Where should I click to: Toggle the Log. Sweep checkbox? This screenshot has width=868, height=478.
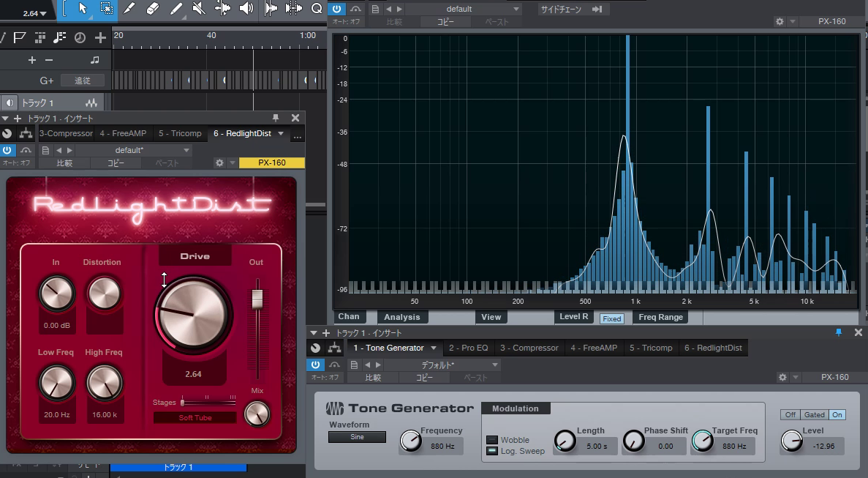491,451
